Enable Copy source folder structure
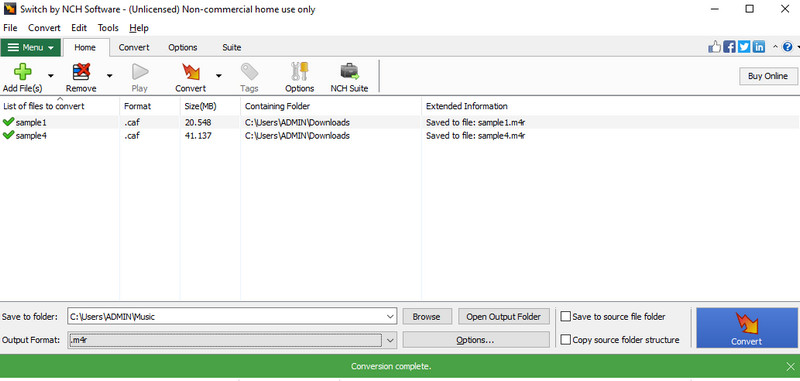 tap(565, 340)
